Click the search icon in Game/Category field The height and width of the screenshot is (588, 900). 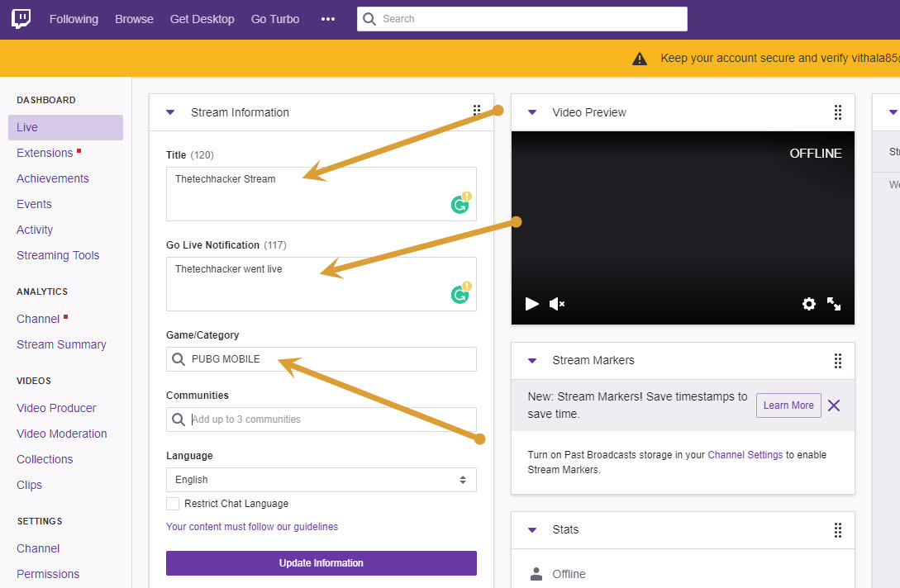tap(179, 359)
